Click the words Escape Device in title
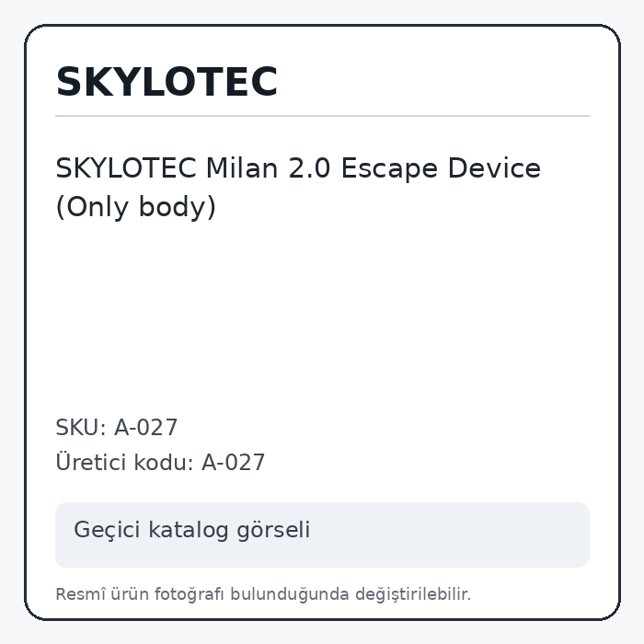644x644 pixels. (x=441, y=169)
